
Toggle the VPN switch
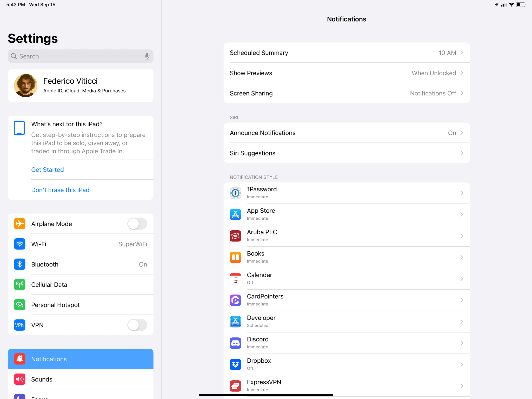pyautogui.click(x=137, y=325)
